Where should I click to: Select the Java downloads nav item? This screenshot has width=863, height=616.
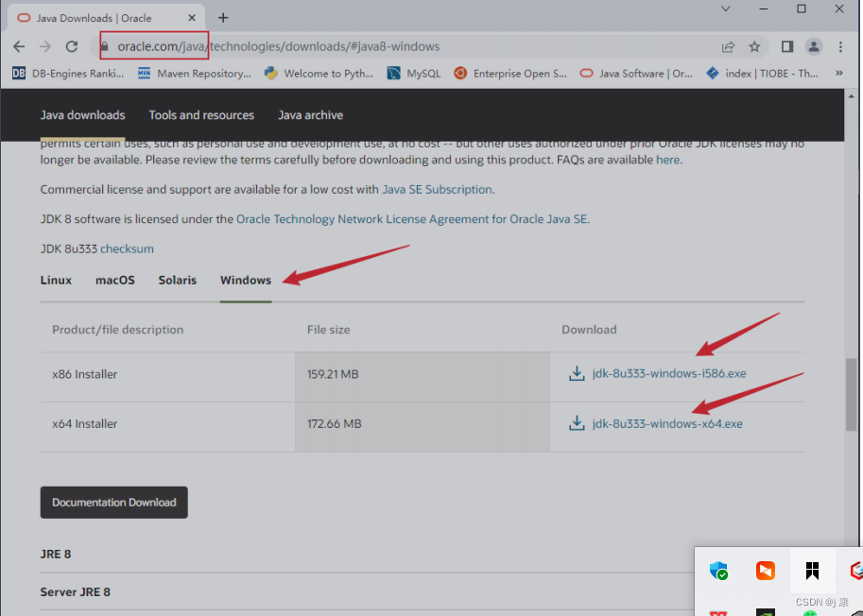tap(82, 115)
